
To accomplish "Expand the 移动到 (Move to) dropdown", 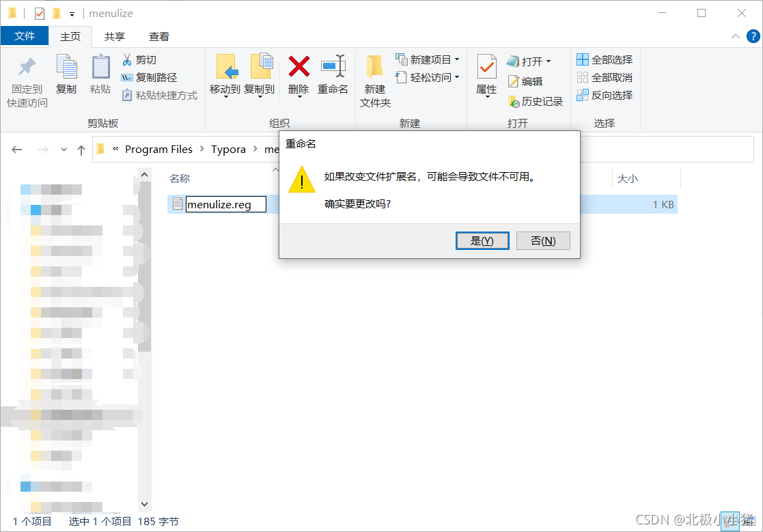I will click(x=225, y=96).
